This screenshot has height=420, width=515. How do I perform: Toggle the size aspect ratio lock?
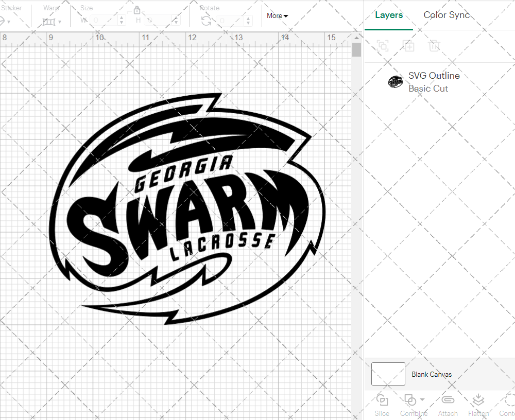click(x=137, y=10)
